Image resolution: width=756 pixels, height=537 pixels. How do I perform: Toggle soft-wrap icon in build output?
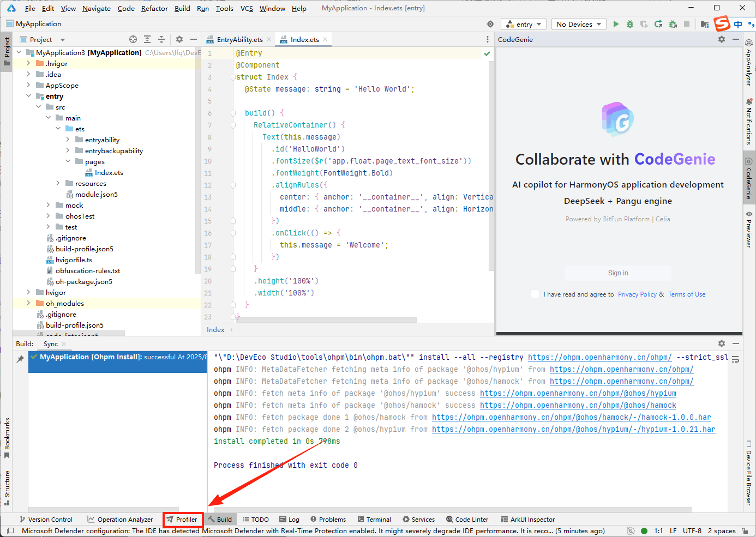[735, 359]
